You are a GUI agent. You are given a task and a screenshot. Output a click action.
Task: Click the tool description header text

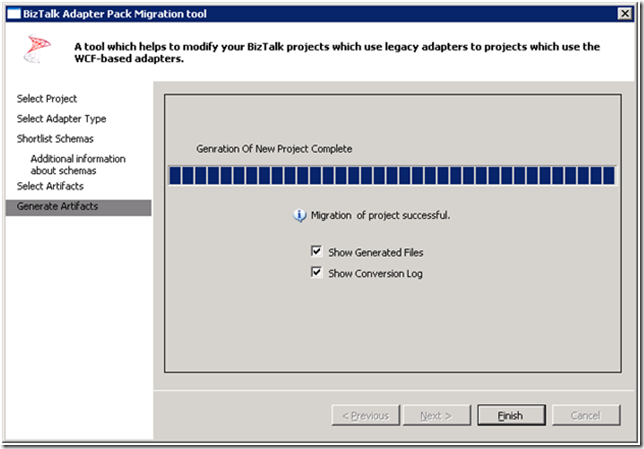[x=337, y=53]
